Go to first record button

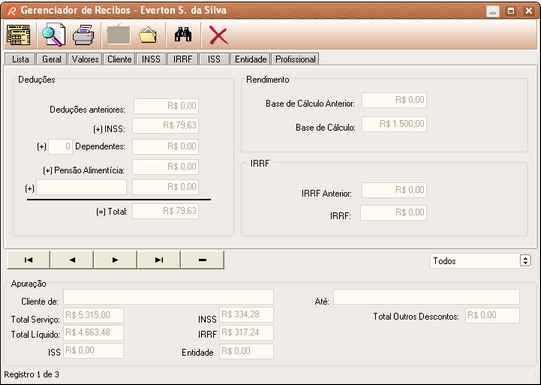pyautogui.click(x=28, y=260)
